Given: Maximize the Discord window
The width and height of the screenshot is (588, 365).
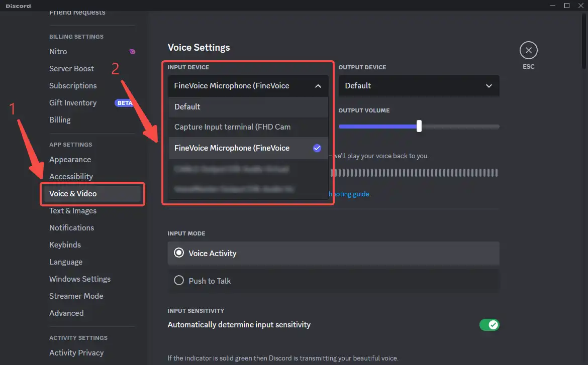Looking at the screenshot, I should [566, 6].
